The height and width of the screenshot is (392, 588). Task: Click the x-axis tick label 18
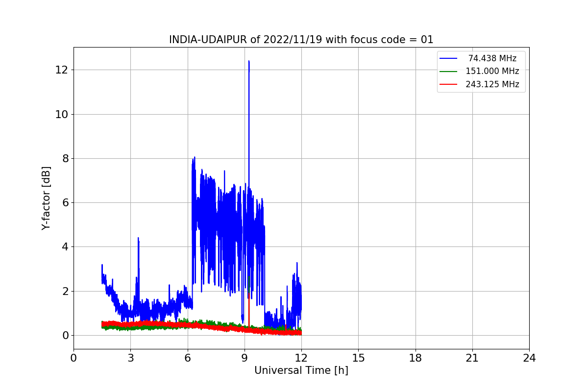click(415, 358)
